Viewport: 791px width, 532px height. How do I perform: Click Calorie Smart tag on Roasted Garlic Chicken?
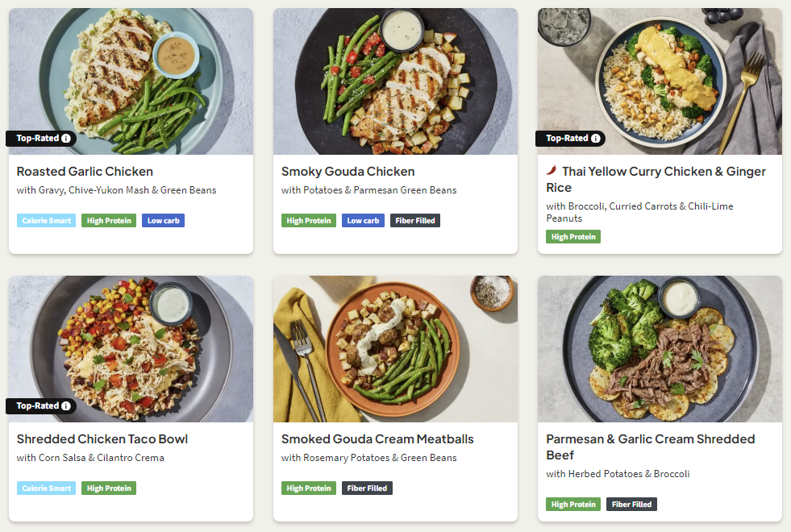tap(47, 221)
